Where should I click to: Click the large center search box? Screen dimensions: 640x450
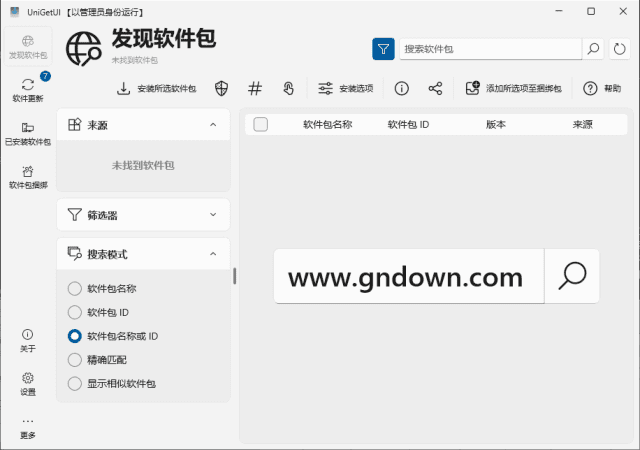[x=409, y=276]
